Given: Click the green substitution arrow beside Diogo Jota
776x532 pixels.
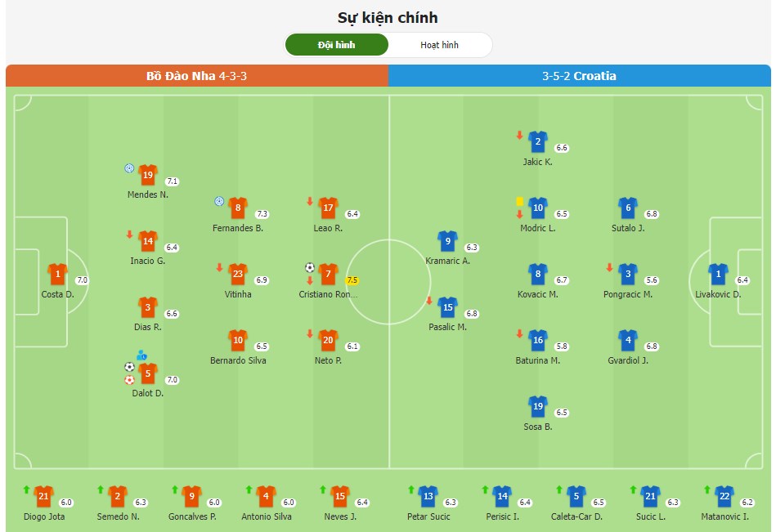Looking at the screenshot, I should [x=26, y=492].
